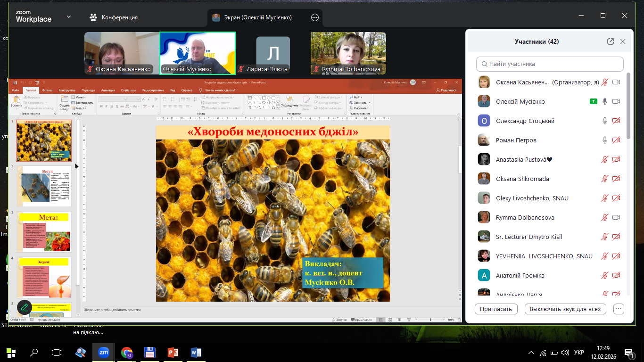Click the Пригласить button
644x362 pixels.
coord(495,309)
